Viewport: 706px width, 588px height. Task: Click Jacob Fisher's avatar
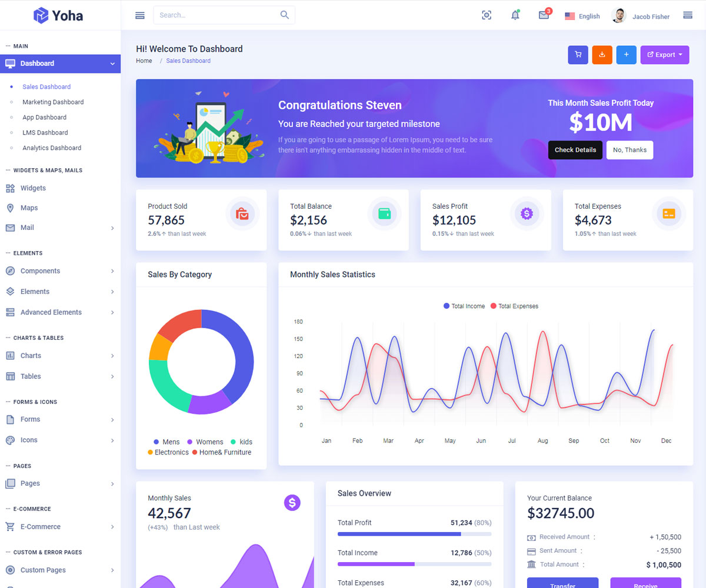pos(619,16)
